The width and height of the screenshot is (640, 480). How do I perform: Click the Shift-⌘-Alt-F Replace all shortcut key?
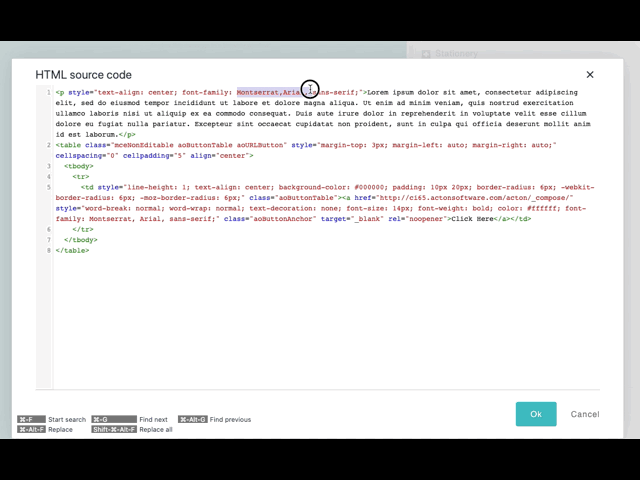[x=114, y=429]
